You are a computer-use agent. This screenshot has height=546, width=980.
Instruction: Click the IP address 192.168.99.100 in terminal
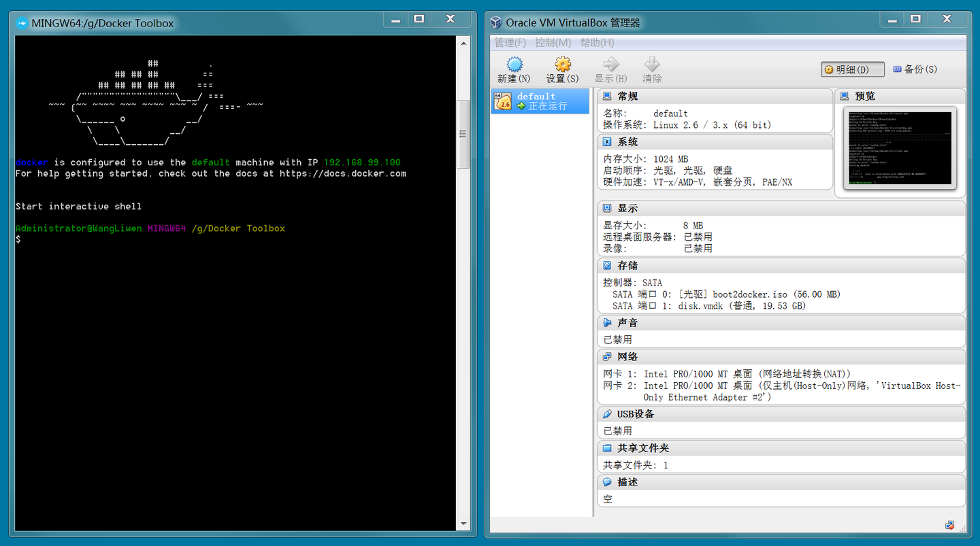coord(362,163)
